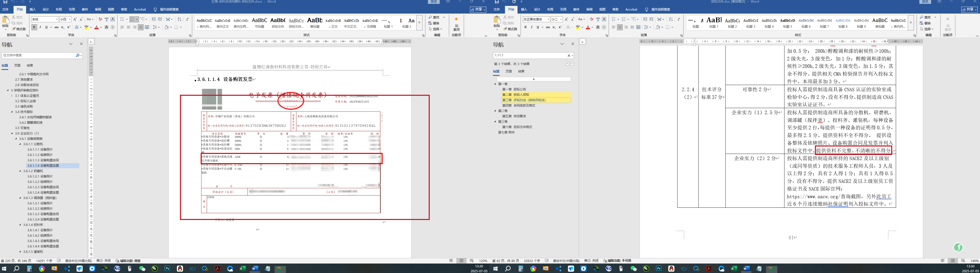Clear all formatting in the left Word window
This screenshot has height=273, width=980.
tap(100, 19)
